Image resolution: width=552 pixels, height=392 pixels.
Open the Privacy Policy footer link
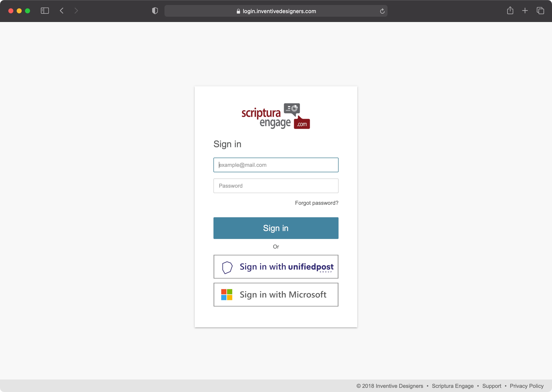527,386
